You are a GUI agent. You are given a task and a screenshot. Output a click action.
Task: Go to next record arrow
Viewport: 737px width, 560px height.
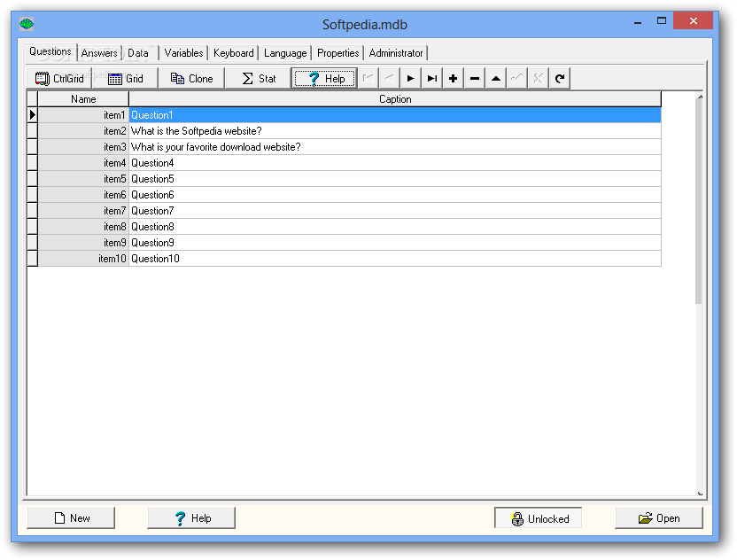pyautogui.click(x=410, y=79)
